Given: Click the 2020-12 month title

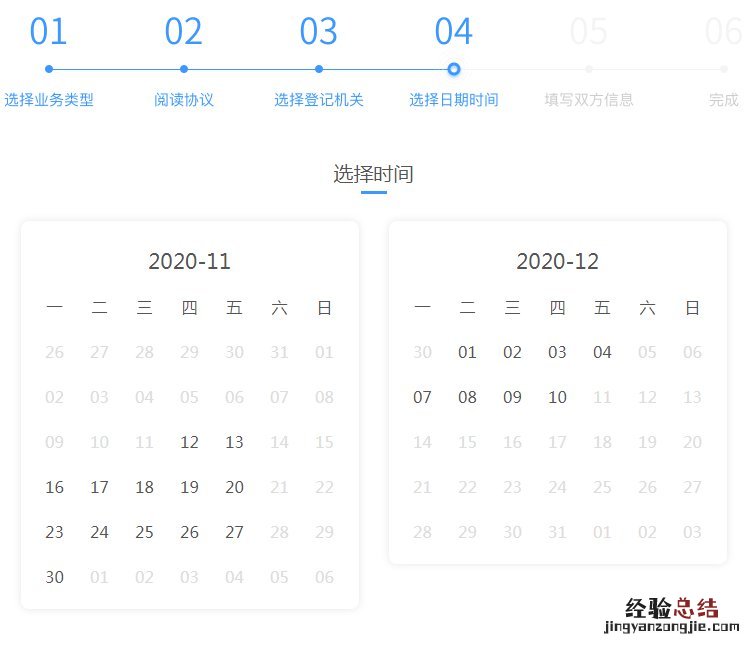Looking at the screenshot, I should tap(557, 261).
